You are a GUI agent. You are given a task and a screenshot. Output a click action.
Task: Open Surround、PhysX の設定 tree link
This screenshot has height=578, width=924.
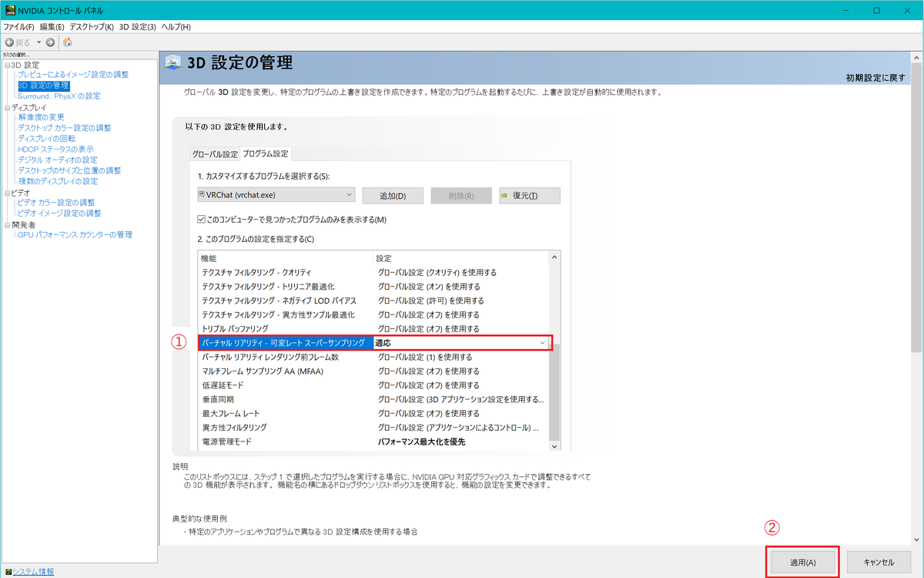pos(59,96)
